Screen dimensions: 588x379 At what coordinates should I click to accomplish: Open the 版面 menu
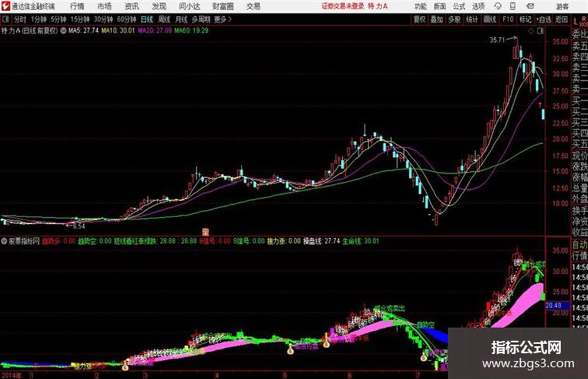439,6
